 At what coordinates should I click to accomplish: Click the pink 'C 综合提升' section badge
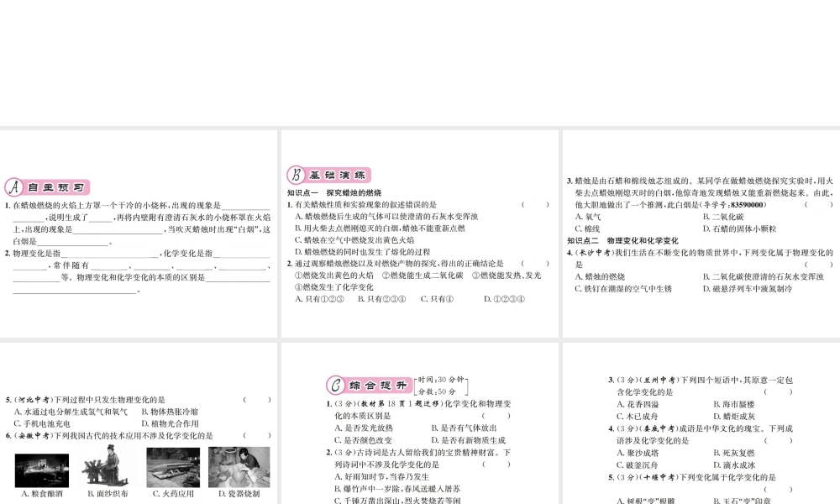pyautogui.click(x=369, y=385)
